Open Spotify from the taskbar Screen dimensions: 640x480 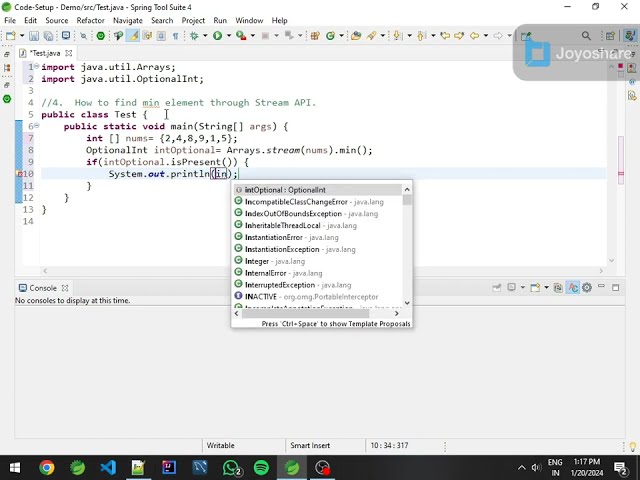click(261, 468)
